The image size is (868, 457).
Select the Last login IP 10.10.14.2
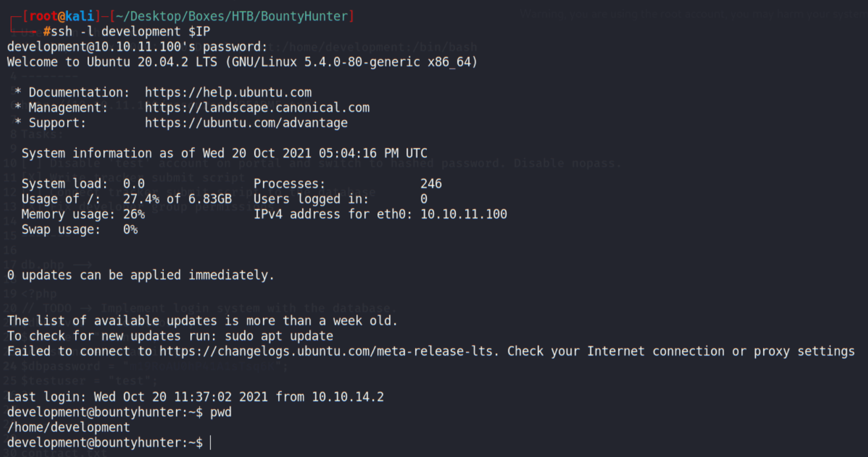pos(348,397)
